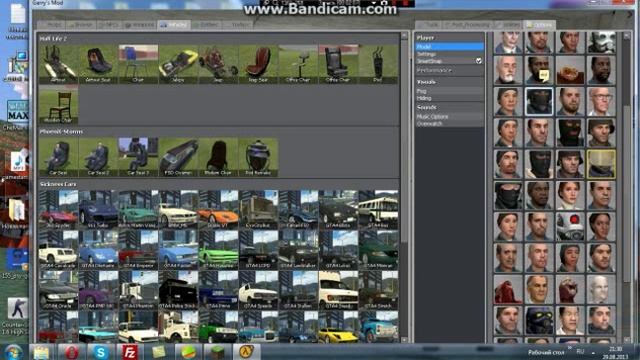The height and width of the screenshot is (360, 640).
Task: Launch FileZilla from the taskbar
Action: coord(129,352)
